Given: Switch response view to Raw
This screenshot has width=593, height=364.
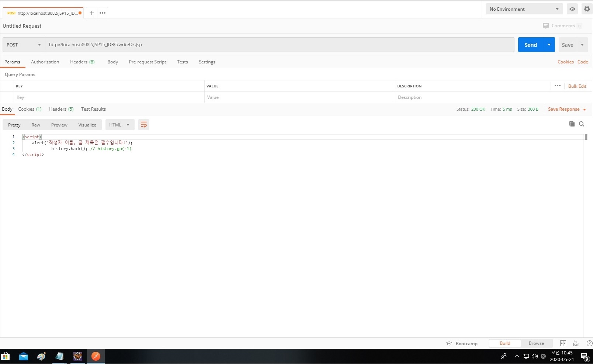Looking at the screenshot, I should (36, 125).
